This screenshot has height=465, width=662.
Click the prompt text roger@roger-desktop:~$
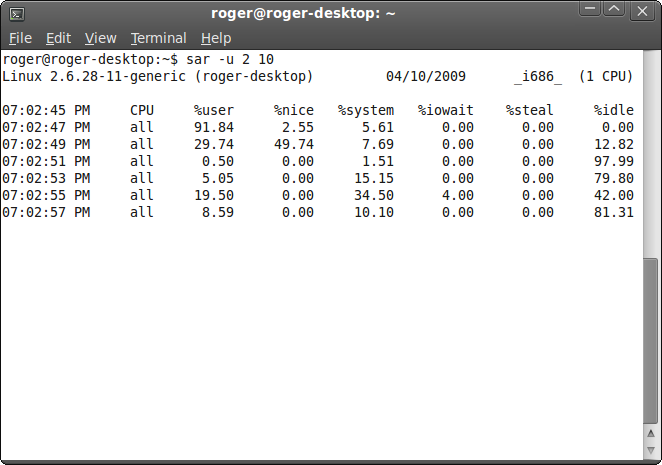click(90, 60)
